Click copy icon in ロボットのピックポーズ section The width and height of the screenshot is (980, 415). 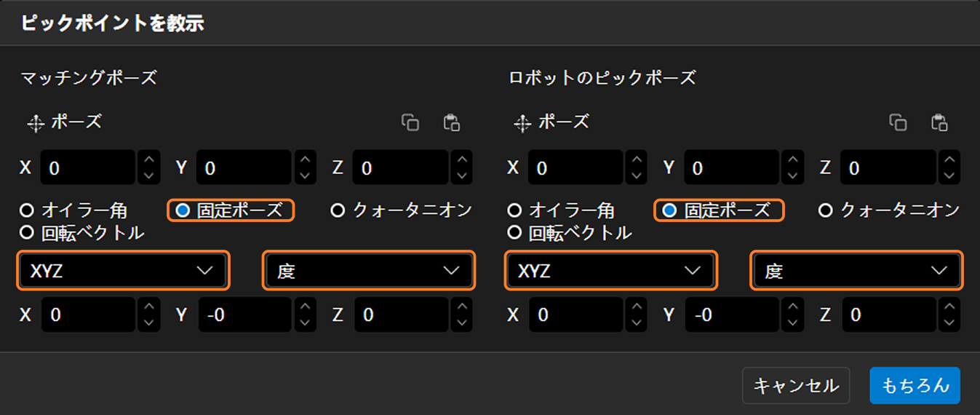898,122
